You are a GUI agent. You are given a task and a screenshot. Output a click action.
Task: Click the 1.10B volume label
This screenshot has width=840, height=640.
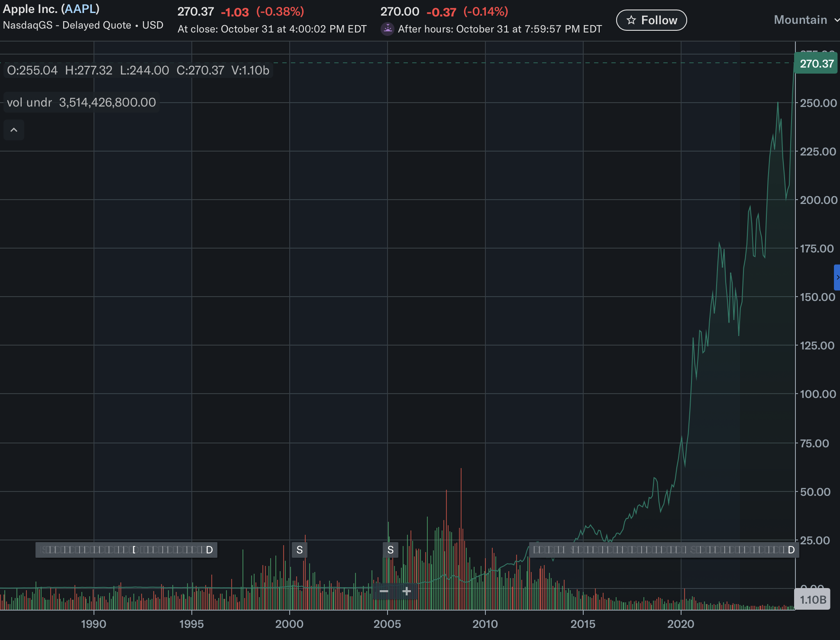point(813,600)
